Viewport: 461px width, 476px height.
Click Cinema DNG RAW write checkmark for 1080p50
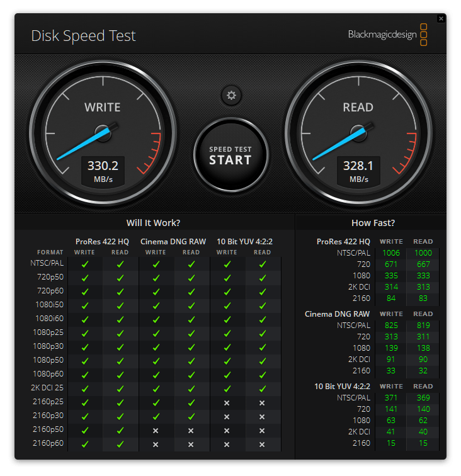coord(156,361)
